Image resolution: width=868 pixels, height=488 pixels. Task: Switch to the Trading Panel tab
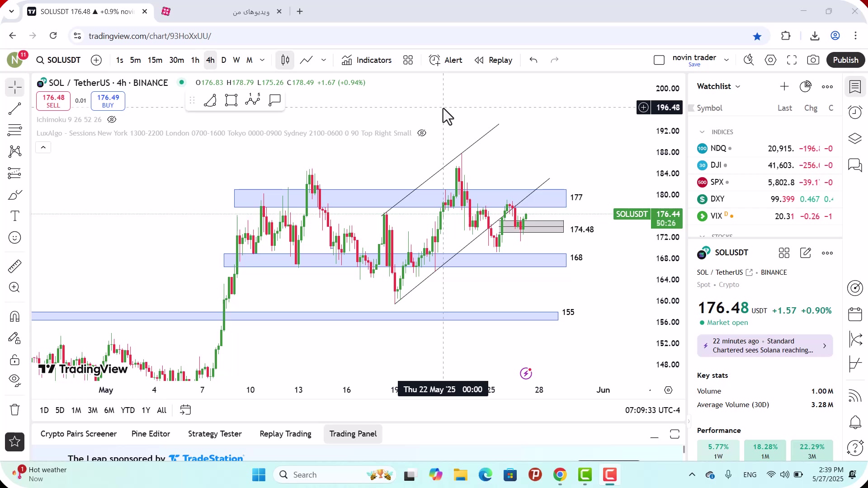point(353,434)
